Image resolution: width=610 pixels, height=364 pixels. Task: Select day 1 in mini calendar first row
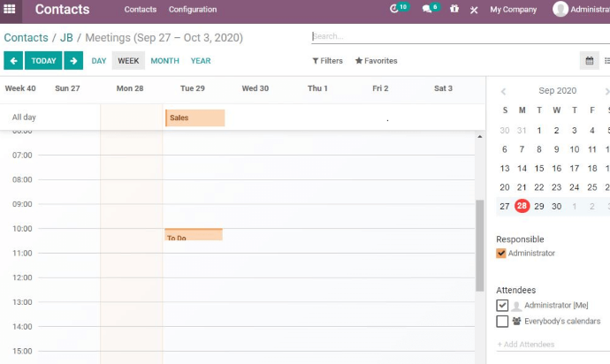[x=538, y=130]
